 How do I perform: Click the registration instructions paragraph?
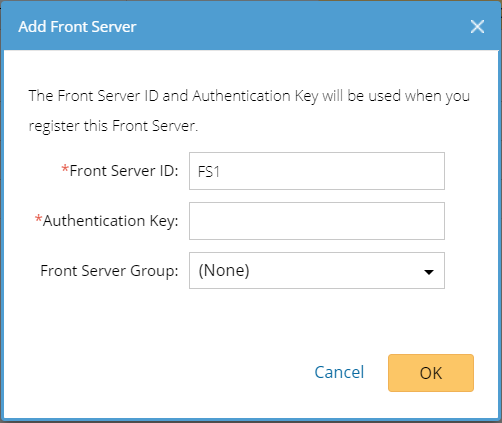249,111
